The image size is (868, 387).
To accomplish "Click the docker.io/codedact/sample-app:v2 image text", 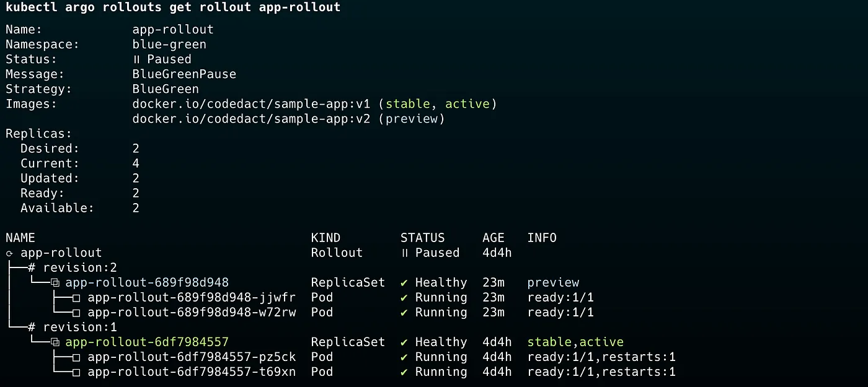I will pyautogui.click(x=251, y=119).
